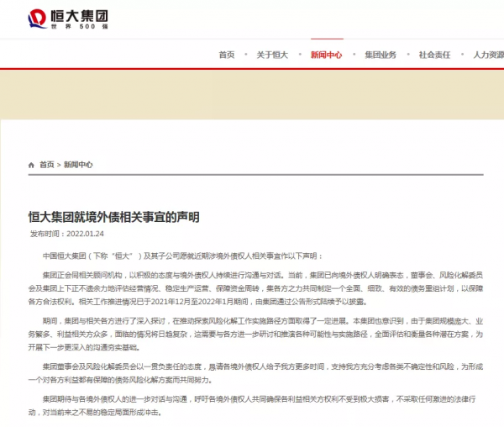Click the paragraph starting 集团期待与各境外债权人
504x427 pixels.
pyautogui.click(x=252, y=406)
